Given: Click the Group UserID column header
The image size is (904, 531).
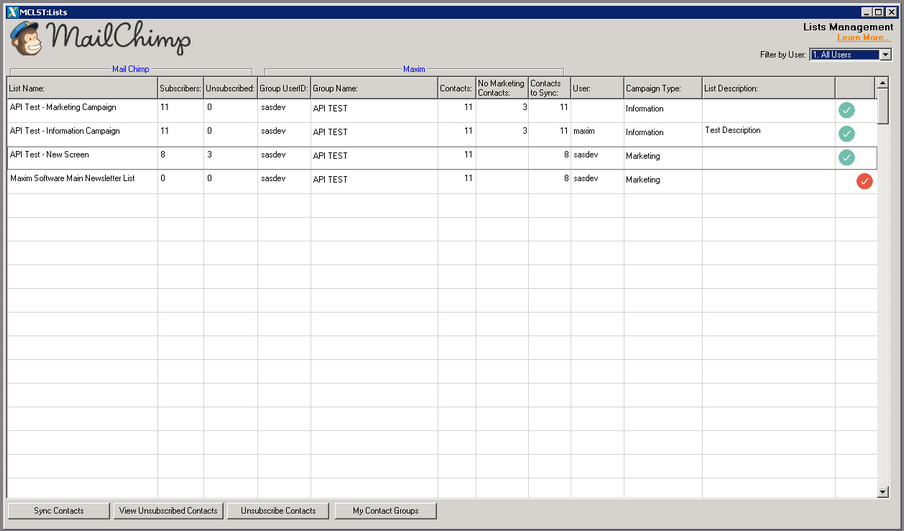Looking at the screenshot, I should click(284, 88).
